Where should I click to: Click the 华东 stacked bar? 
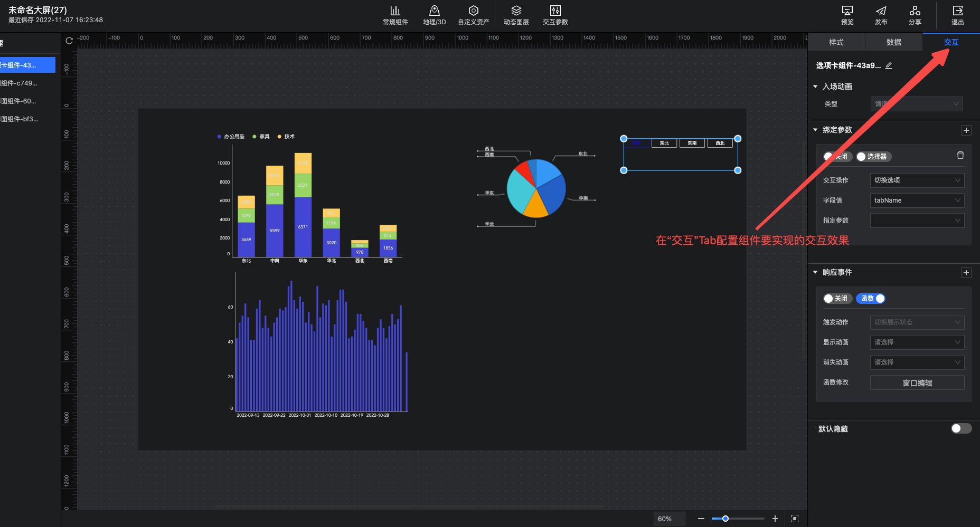303,205
